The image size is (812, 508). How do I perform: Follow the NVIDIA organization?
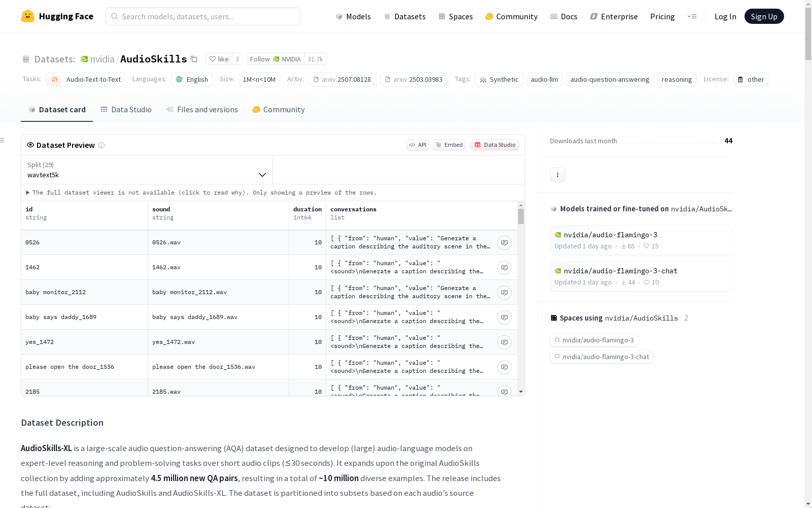pyautogui.click(x=276, y=59)
